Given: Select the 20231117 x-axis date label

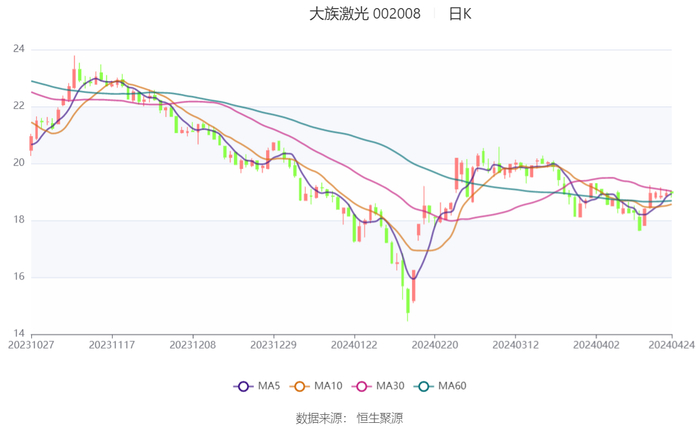Looking at the screenshot, I should pyautogui.click(x=112, y=344).
